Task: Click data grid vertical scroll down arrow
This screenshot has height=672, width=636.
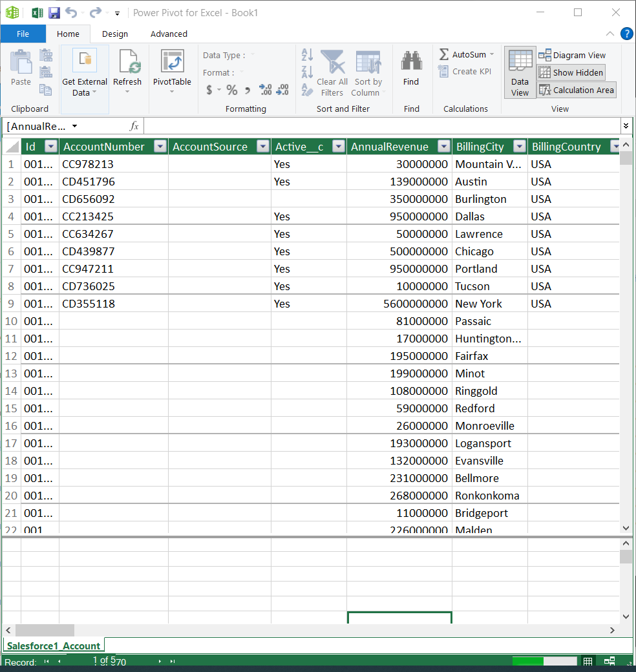Action: (x=626, y=528)
